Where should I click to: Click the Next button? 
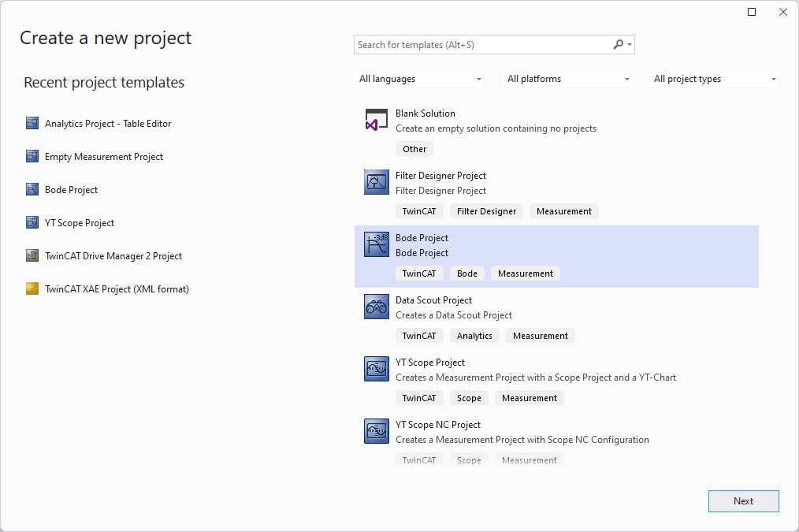pyautogui.click(x=744, y=501)
